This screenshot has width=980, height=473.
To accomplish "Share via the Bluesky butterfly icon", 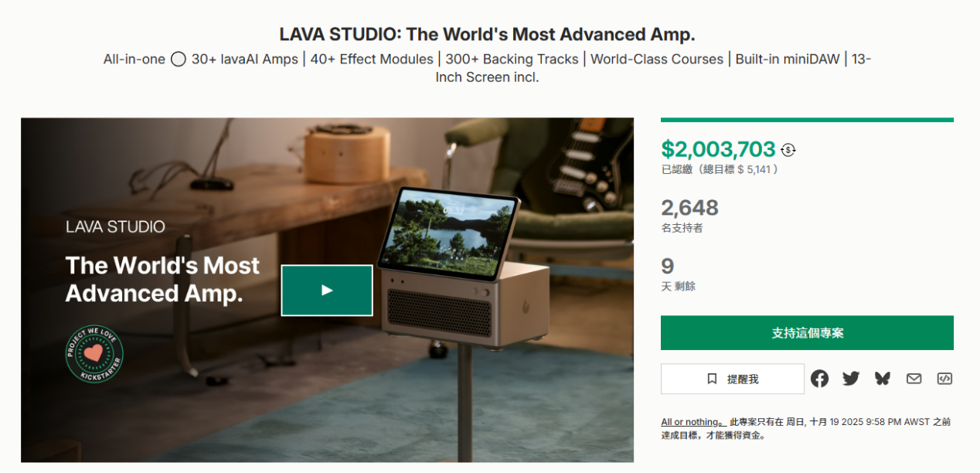I will pyautogui.click(x=883, y=379).
